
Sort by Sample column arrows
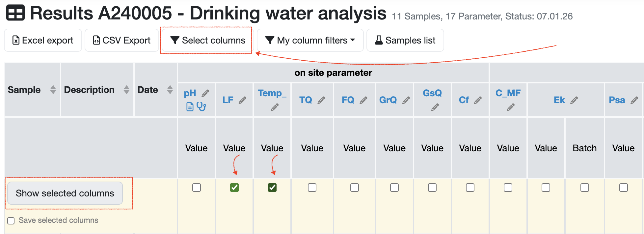53,90
